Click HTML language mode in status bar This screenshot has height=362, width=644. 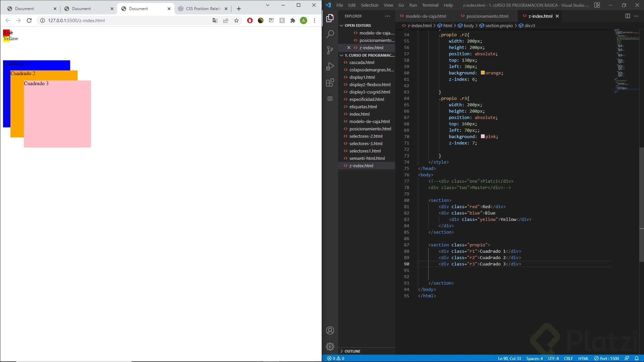(584, 358)
